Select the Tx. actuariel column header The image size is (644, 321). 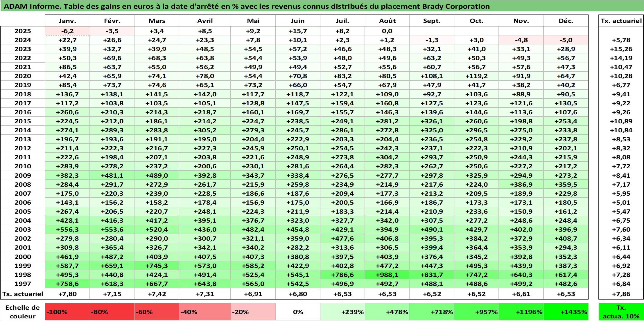click(621, 21)
